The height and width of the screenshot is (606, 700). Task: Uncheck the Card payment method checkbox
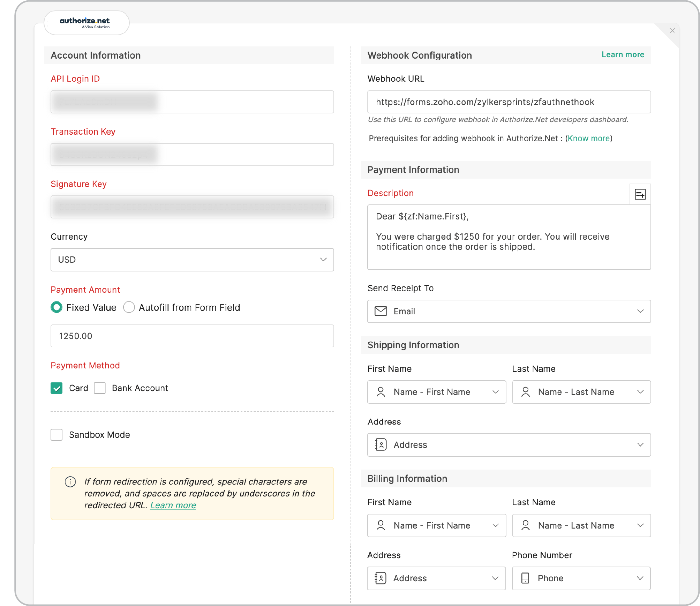56,388
